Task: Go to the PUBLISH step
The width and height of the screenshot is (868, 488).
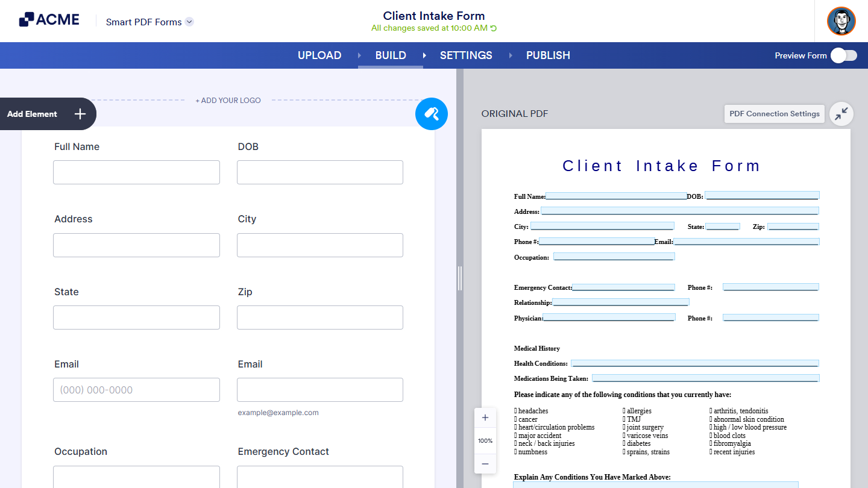Action: point(547,55)
